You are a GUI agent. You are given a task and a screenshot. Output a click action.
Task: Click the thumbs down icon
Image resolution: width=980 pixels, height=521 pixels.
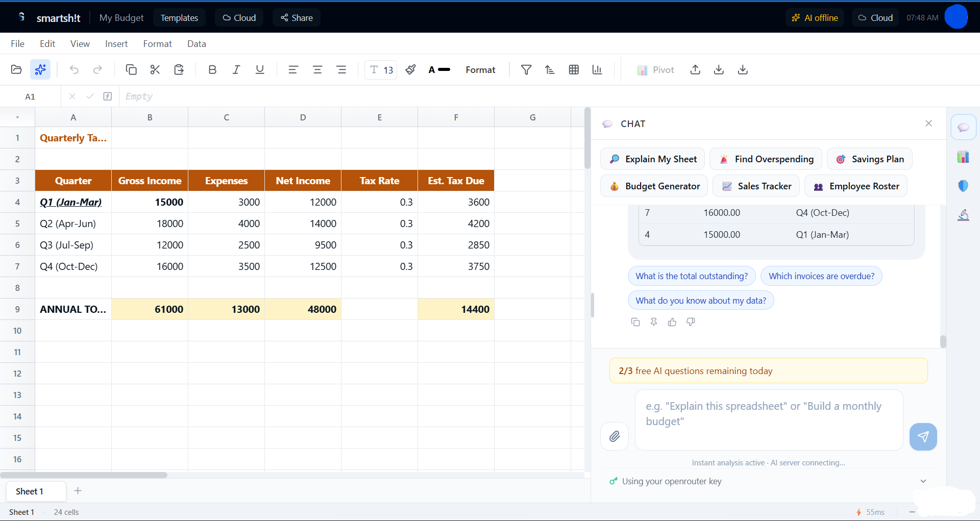pos(691,322)
